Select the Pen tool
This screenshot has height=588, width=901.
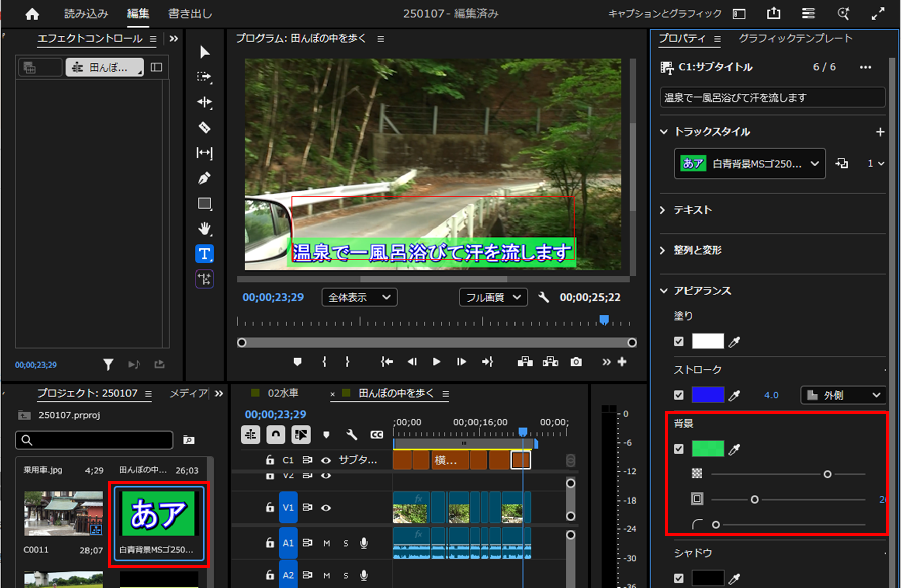(204, 178)
